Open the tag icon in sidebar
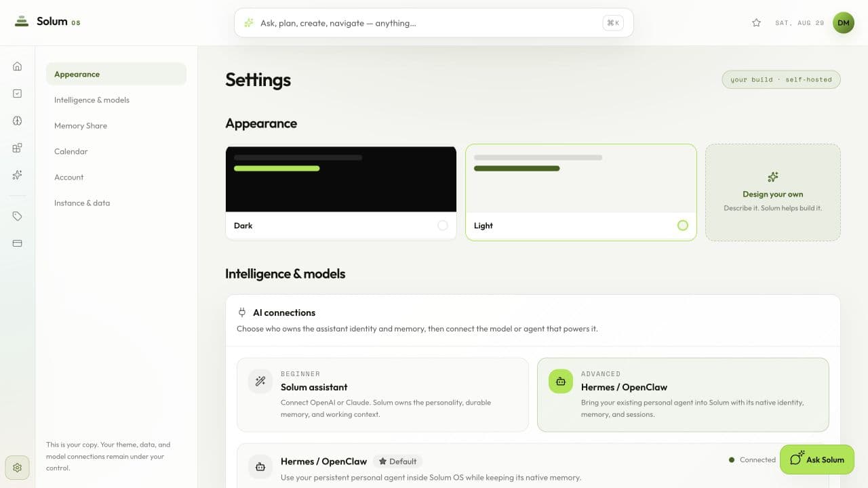Viewport: 868px width, 488px height. click(18, 216)
